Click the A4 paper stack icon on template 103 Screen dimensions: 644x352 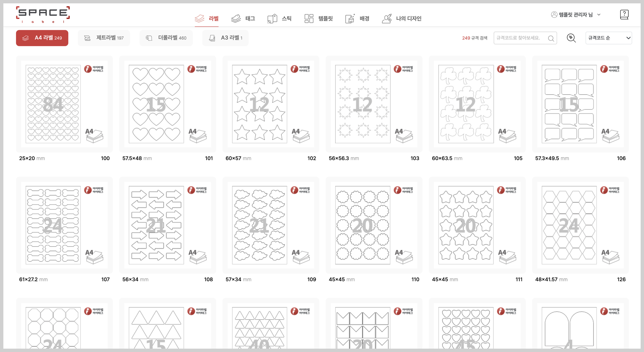[404, 135]
